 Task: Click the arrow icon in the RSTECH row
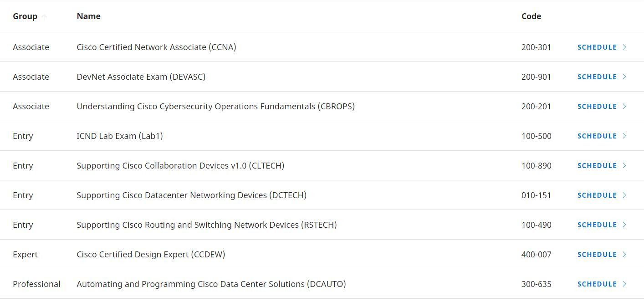click(x=624, y=225)
